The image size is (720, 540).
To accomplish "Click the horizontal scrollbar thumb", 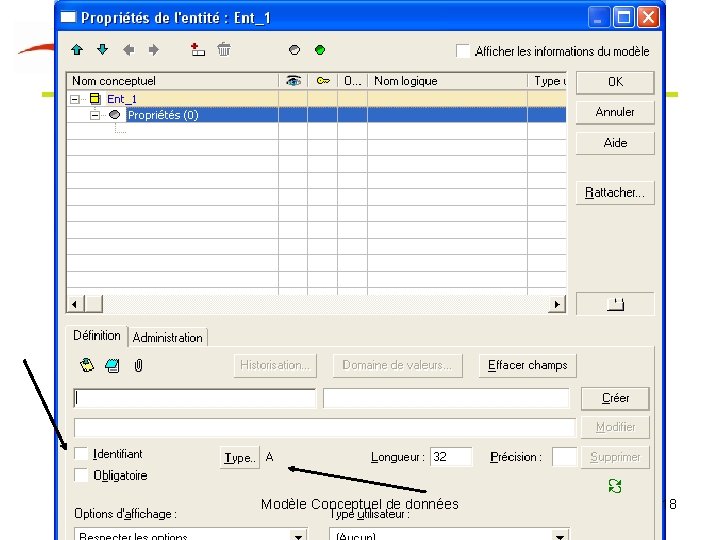I will tap(94, 304).
